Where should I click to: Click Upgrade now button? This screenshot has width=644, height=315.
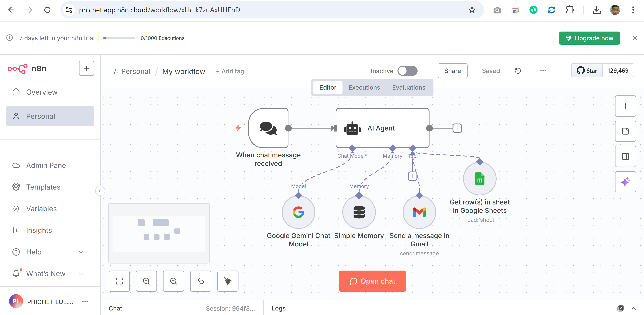pyautogui.click(x=589, y=38)
